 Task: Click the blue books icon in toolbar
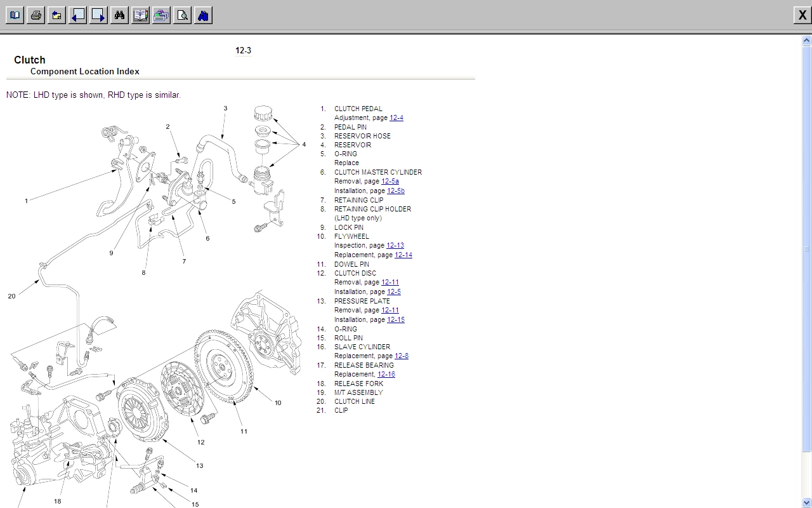pyautogui.click(x=203, y=15)
